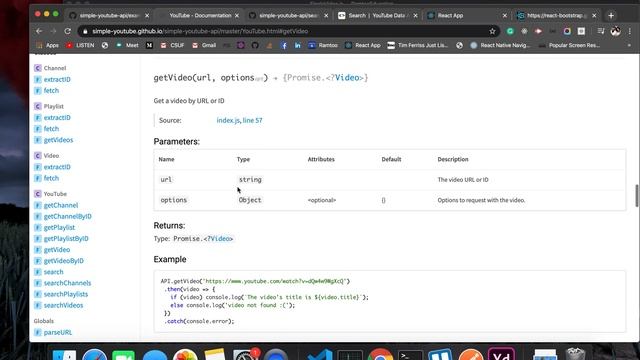This screenshot has width=640, height=360.
Task: Open Chrome from the Dock
Action: (380, 354)
